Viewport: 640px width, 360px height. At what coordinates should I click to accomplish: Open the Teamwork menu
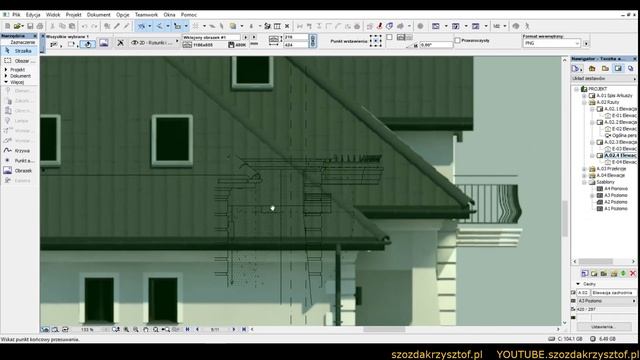click(x=146, y=15)
